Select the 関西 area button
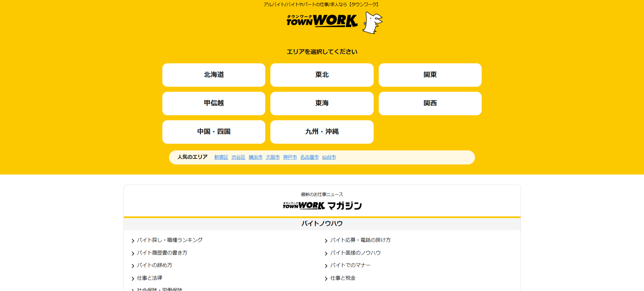This screenshot has width=644, height=291. (430, 104)
